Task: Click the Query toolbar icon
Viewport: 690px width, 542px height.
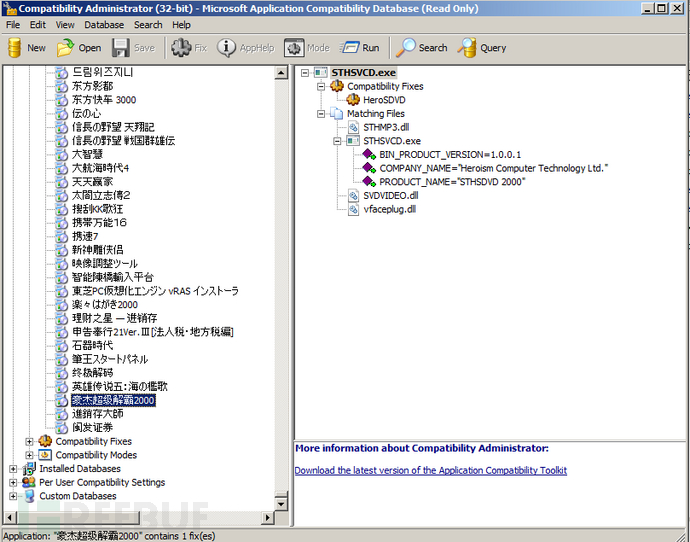Action: tap(467, 48)
